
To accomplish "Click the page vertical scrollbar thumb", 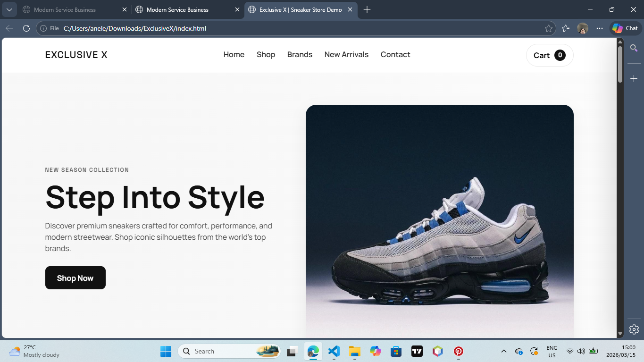I will [620, 65].
